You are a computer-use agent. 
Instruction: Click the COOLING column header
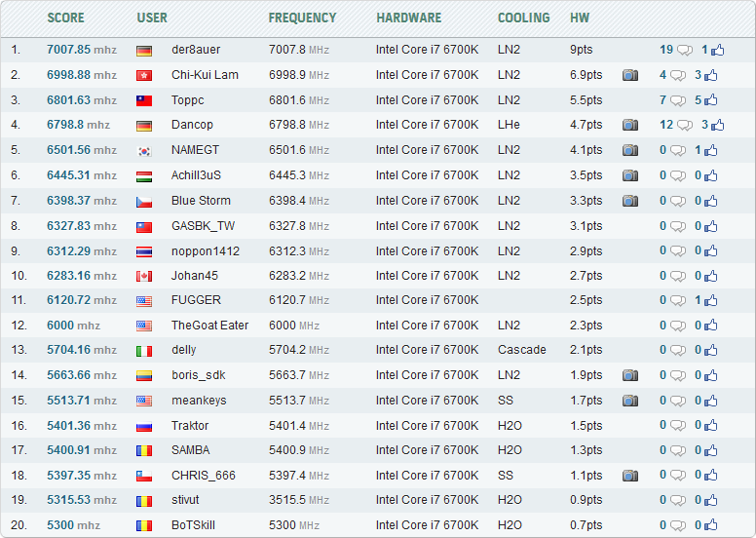[523, 18]
